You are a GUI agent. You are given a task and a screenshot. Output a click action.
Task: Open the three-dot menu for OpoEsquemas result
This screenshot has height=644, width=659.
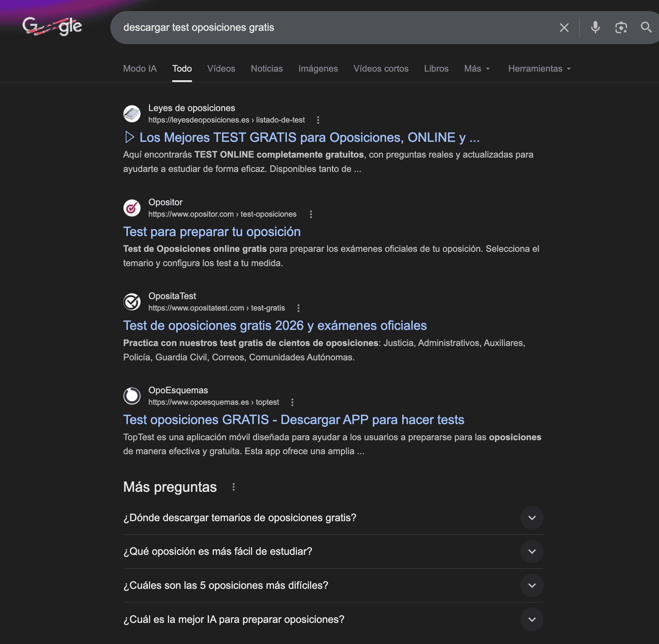tap(292, 402)
